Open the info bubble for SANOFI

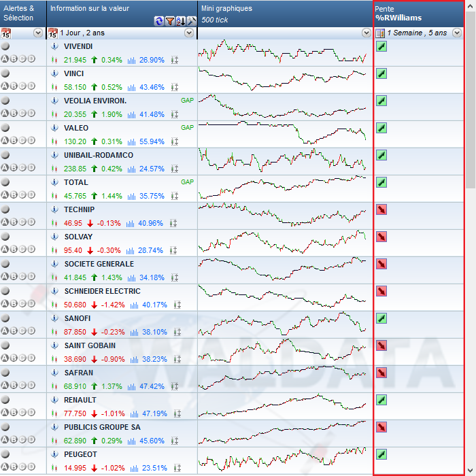(x=54, y=318)
